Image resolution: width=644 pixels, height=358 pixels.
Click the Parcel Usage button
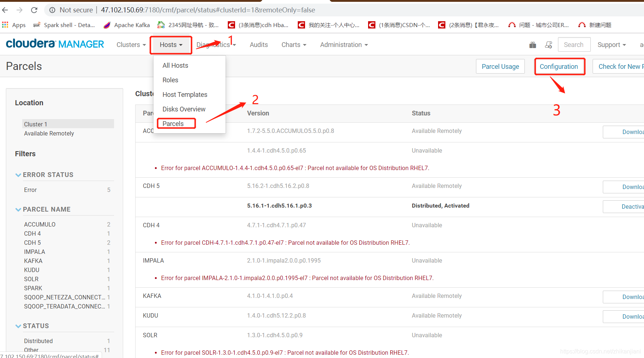tap(500, 67)
